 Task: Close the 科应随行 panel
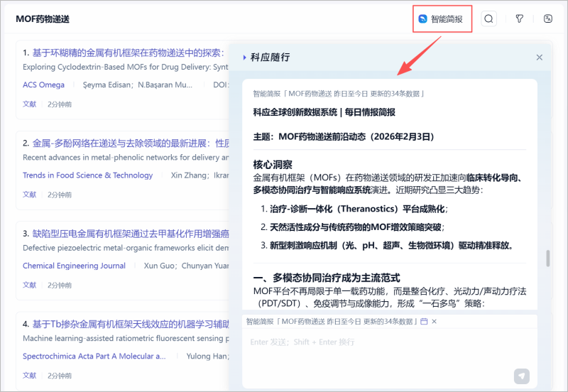(539, 58)
